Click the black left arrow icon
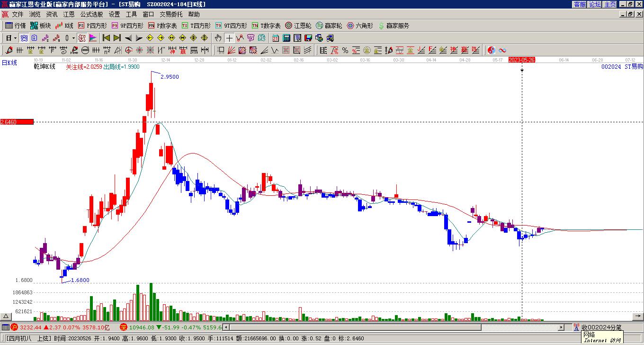Screen dimensions: 644x345 (x=128, y=38)
